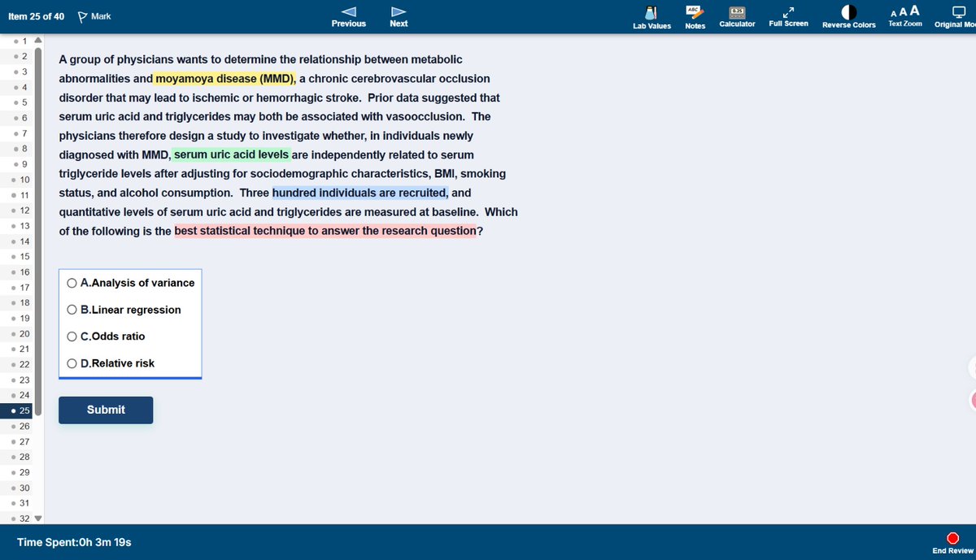Click 'Item 25 of 40' label
Viewport: 976px width, 560px height.
36,16
